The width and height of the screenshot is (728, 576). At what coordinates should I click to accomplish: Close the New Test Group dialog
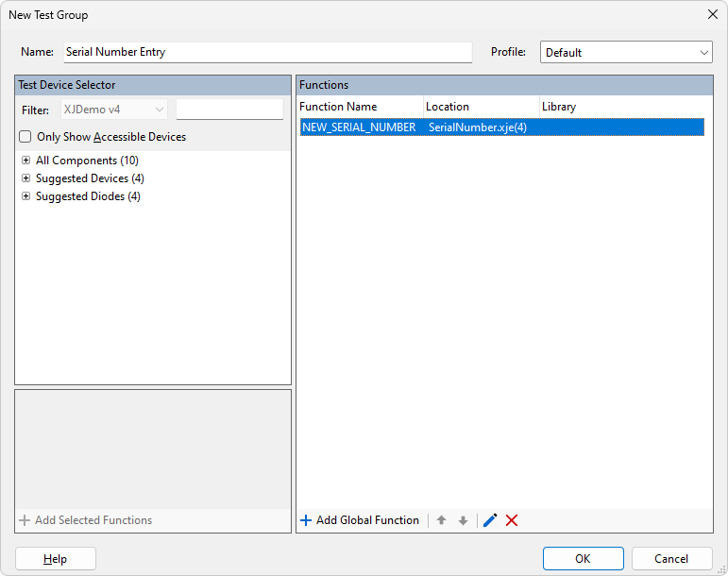(712, 14)
